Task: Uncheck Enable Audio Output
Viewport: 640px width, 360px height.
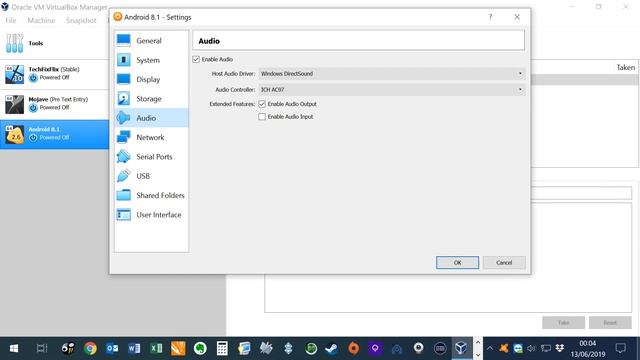Action: click(262, 104)
